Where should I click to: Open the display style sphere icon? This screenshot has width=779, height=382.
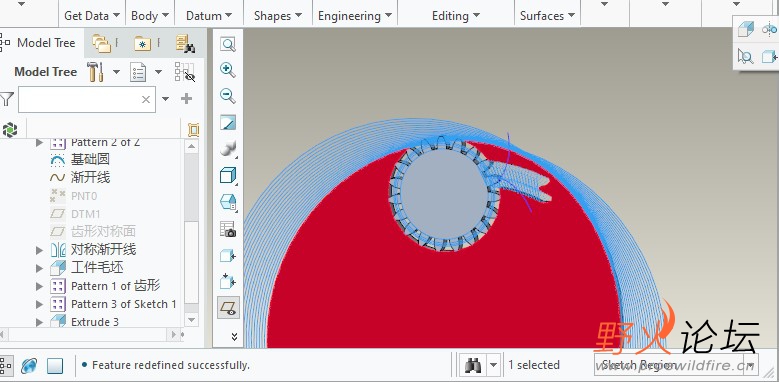(228, 149)
